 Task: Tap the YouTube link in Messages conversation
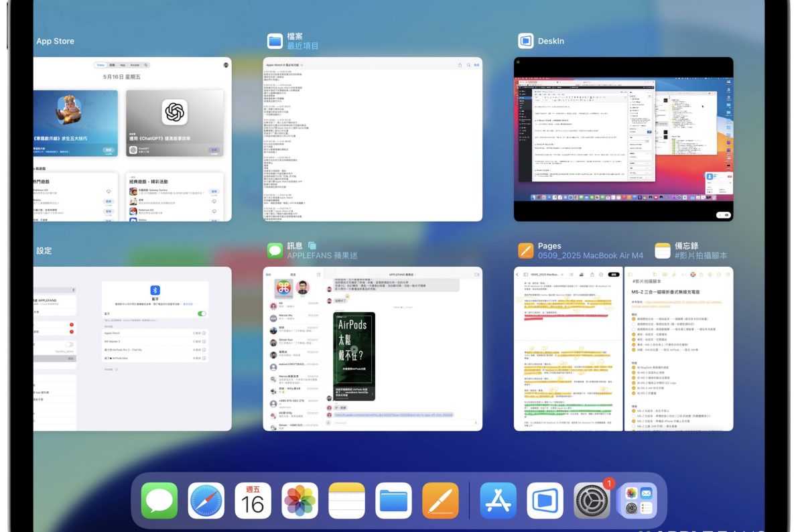(x=394, y=415)
